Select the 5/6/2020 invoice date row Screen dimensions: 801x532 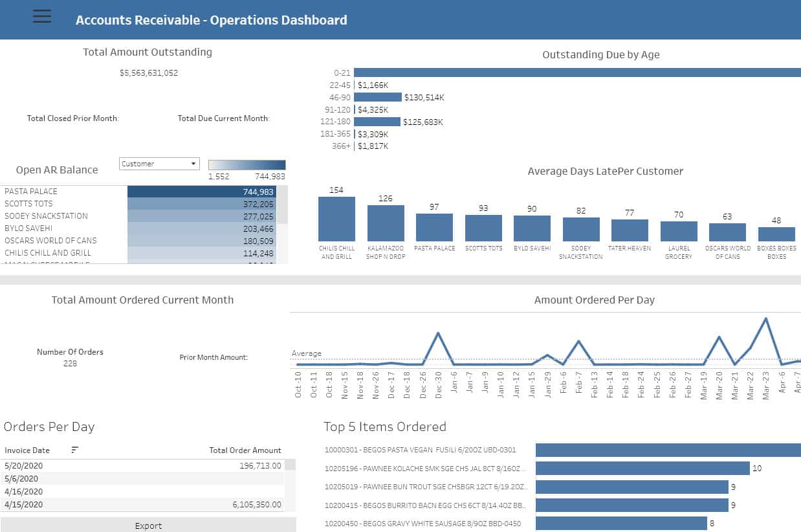click(x=142, y=478)
